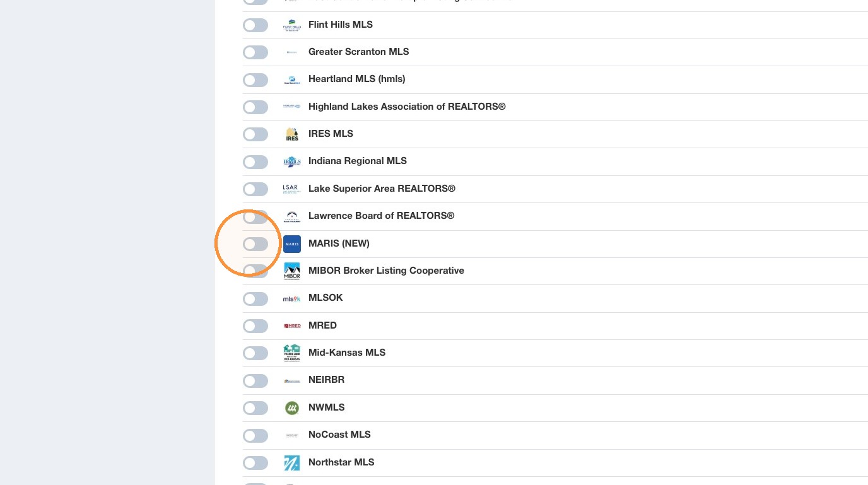Click the Flint Hills MLS logo

[292, 25]
